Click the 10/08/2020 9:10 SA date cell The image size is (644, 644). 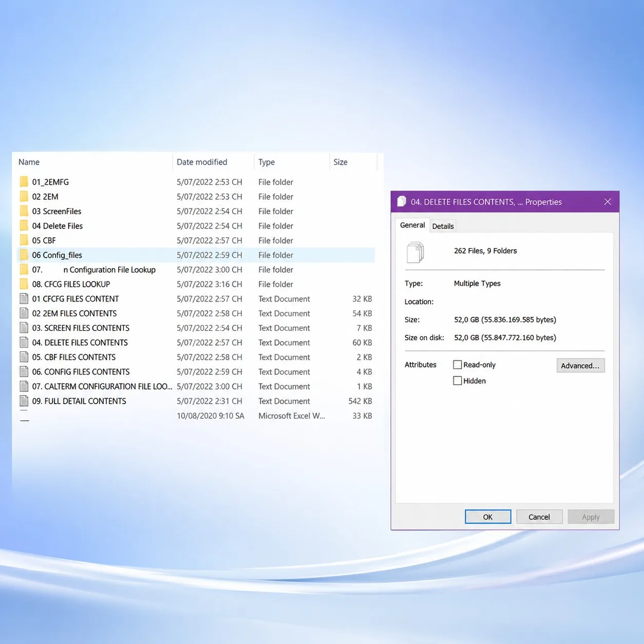[211, 415]
